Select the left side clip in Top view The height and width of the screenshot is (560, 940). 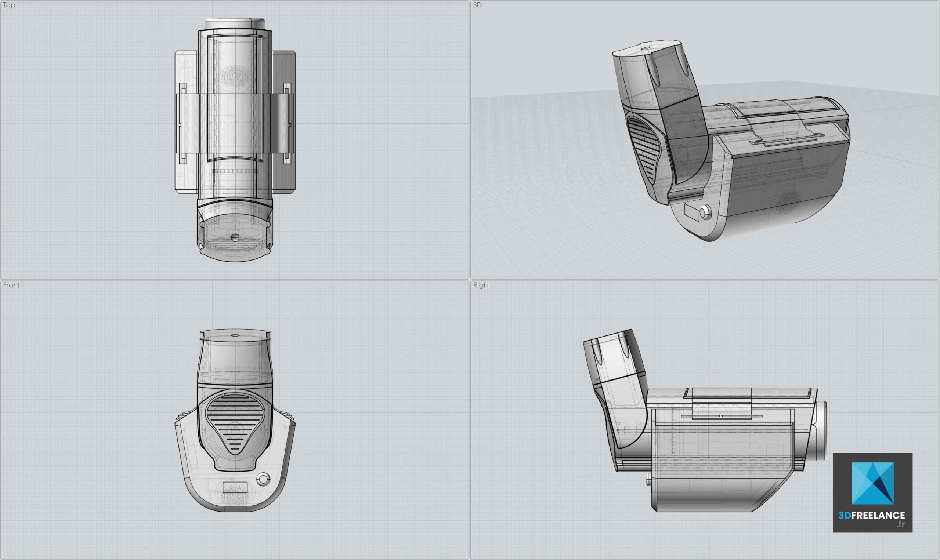coord(183,123)
